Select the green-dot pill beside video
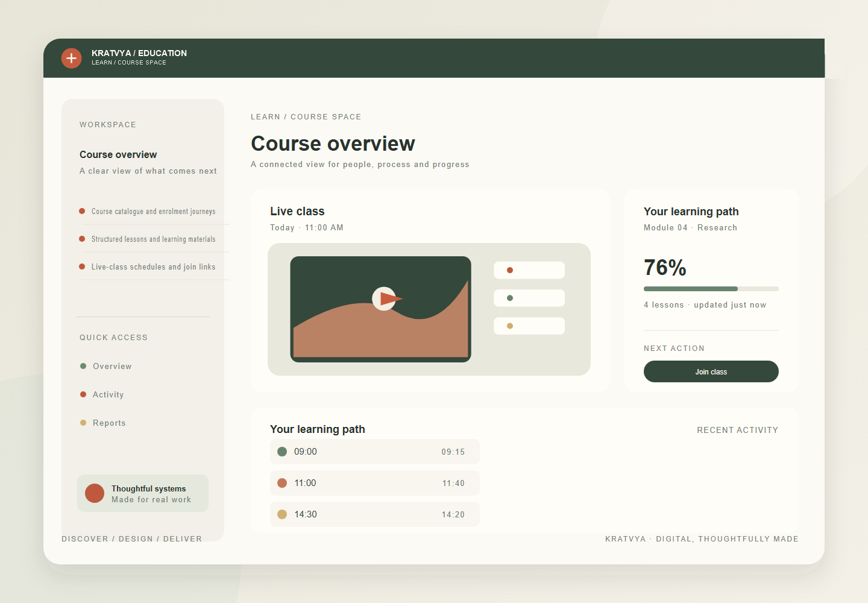 (x=529, y=298)
